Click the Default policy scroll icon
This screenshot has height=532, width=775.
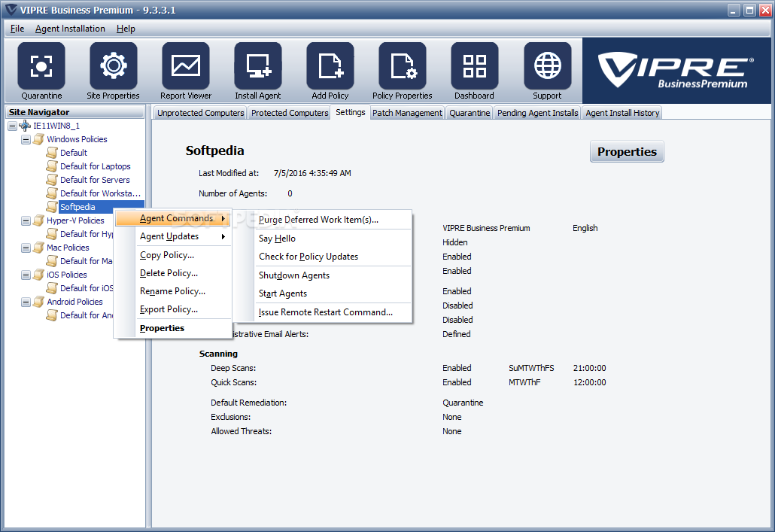pyautogui.click(x=52, y=152)
